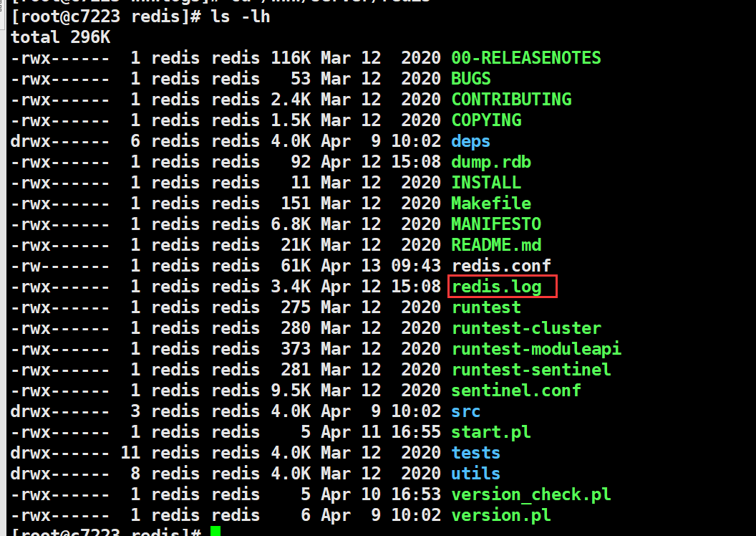Select the redis.log file name

[497, 287]
